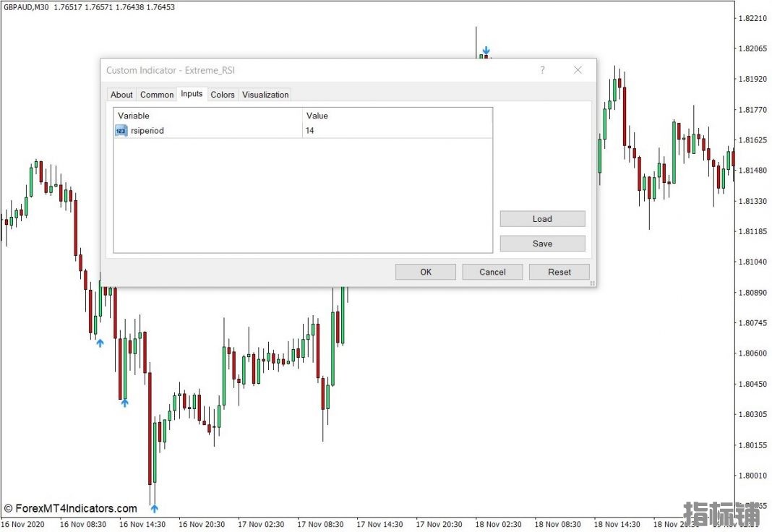Image resolution: width=772 pixels, height=532 pixels.
Task: Click the rsiperiod integer type icon
Action: click(121, 130)
